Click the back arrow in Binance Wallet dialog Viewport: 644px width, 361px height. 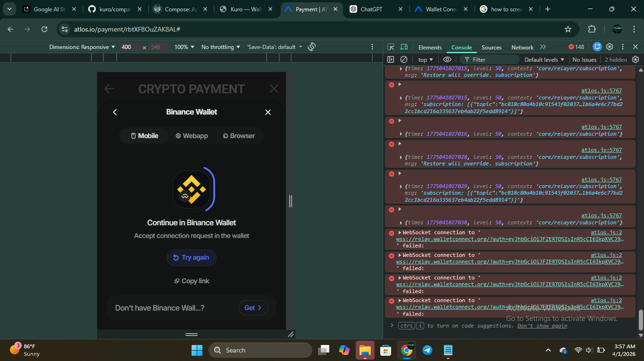(115, 112)
